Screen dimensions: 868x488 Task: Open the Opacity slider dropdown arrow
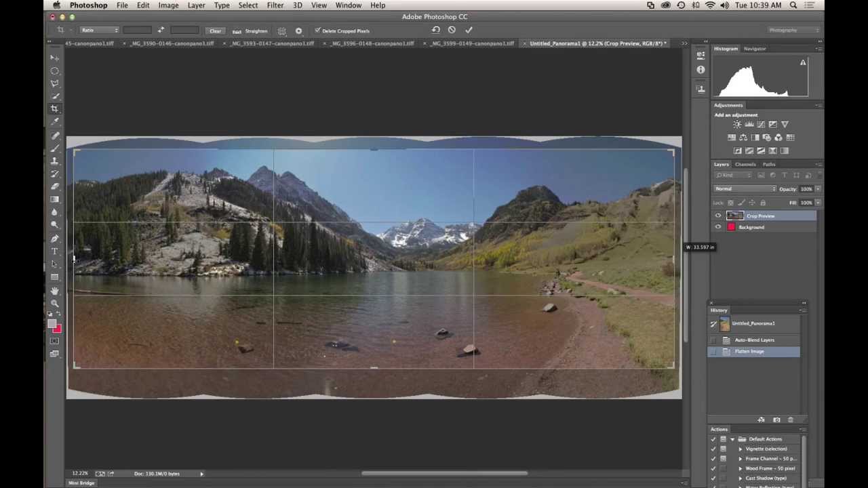coord(817,189)
